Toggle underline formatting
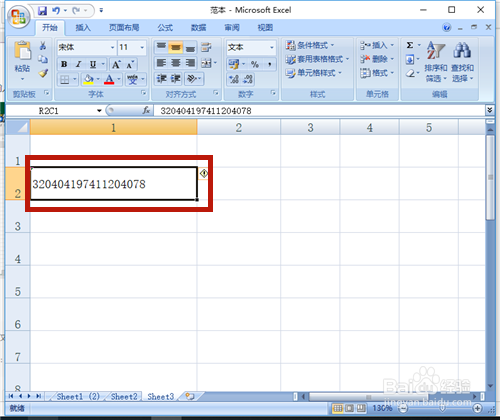Screen dimensions: 500x420 [93, 64]
